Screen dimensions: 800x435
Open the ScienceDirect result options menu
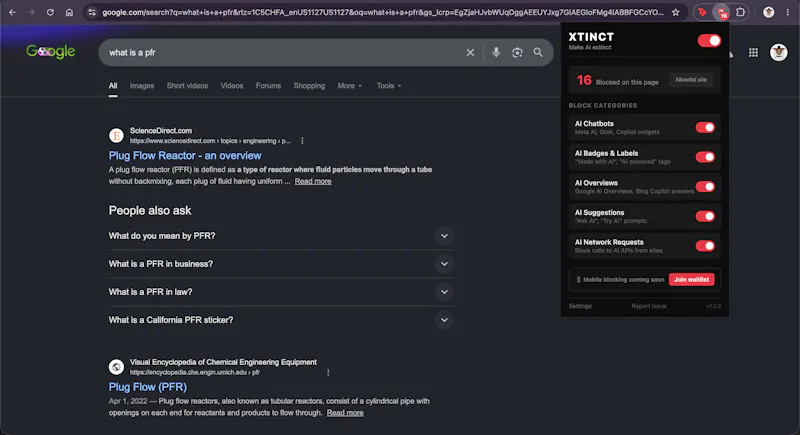click(302, 141)
